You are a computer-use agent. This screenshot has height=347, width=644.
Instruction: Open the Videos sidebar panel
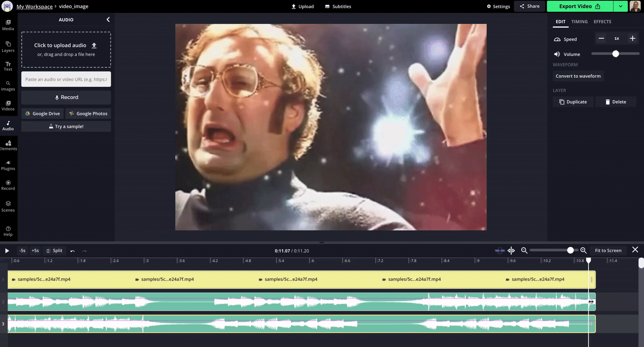coord(8,106)
